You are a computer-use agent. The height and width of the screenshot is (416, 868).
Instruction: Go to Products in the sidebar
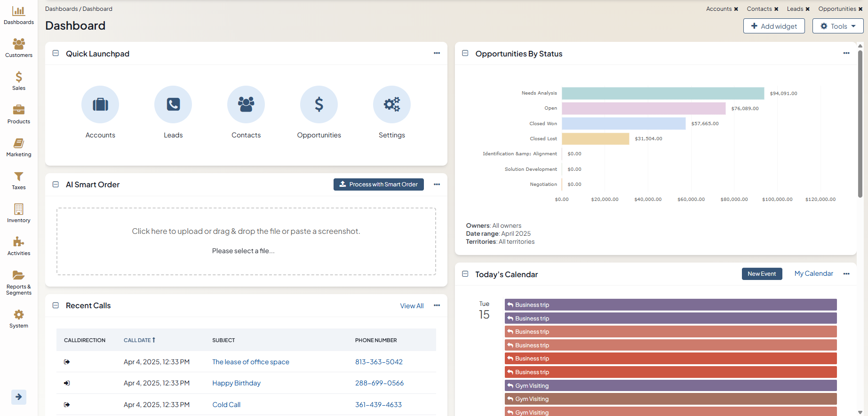click(x=19, y=114)
